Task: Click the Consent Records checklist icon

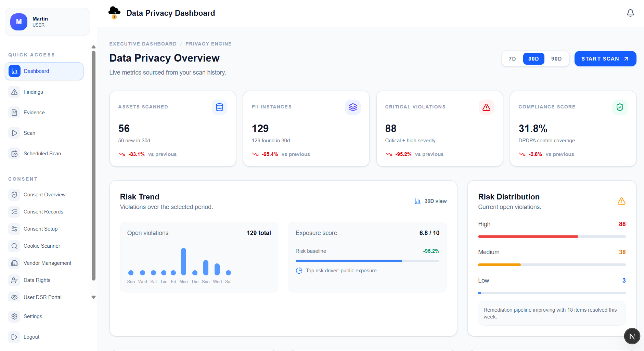Action: (x=14, y=212)
